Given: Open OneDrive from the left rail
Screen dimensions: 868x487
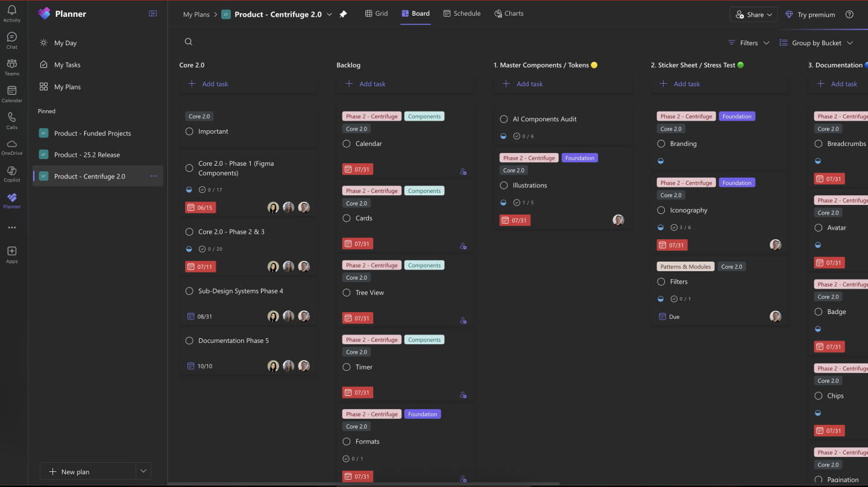Looking at the screenshot, I should pyautogui.click(x=12, y=147).
